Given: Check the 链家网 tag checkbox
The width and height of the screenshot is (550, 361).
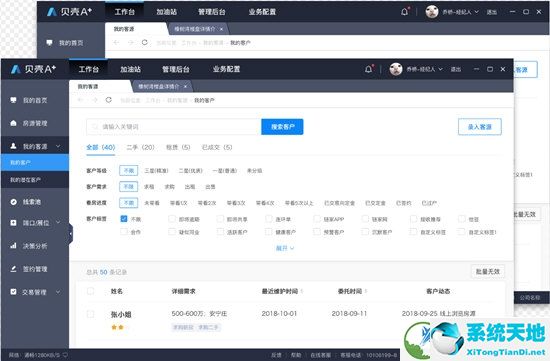Looking at the screenshot, I should click(x=365, y=219).
